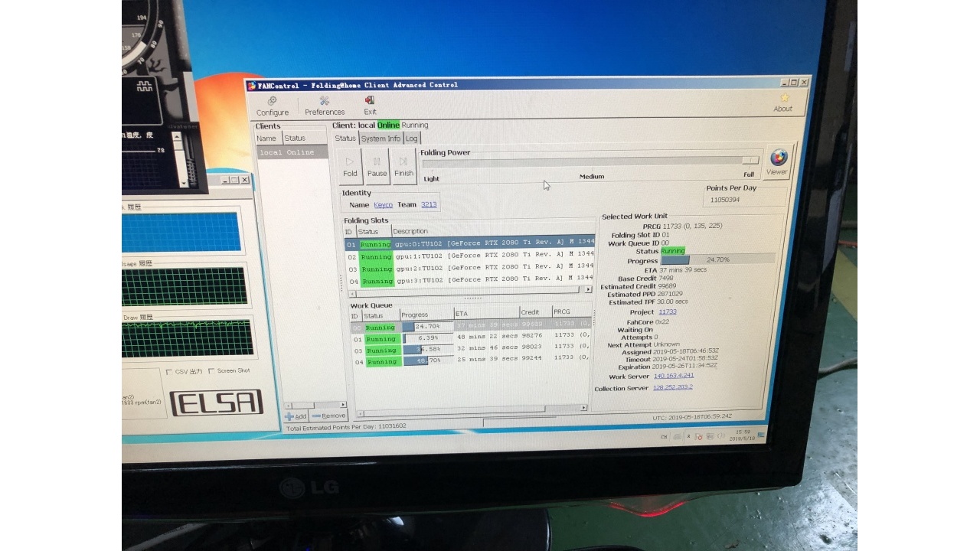
Task: Click the Fold play button
Action: (350, 167)
